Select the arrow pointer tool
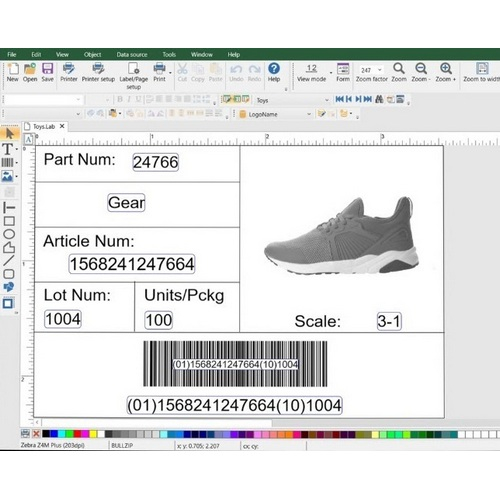Image resolution: width=500 pixels, height=500 pixels. coord(9,133)
